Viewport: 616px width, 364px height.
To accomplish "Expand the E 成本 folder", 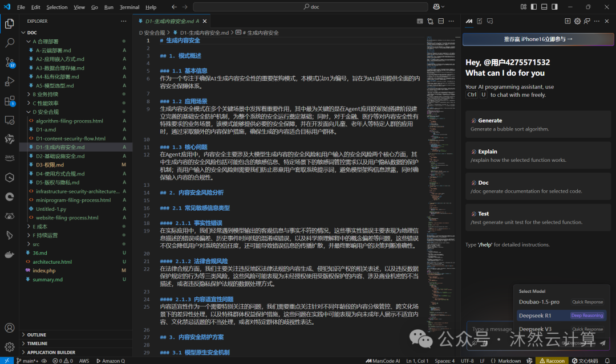I will [x=76, y=227].
